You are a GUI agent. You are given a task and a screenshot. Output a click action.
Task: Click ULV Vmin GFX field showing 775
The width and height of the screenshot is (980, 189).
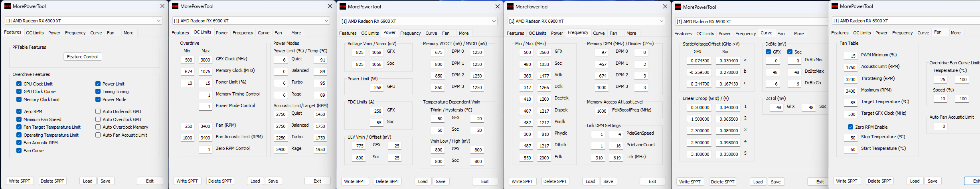pos(359,146)
